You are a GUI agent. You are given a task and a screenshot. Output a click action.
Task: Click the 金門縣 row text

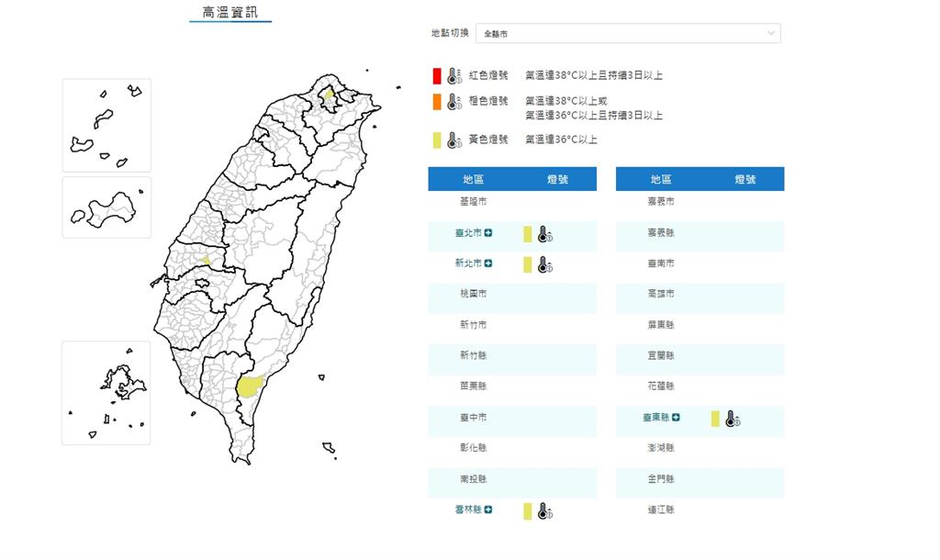661,479
